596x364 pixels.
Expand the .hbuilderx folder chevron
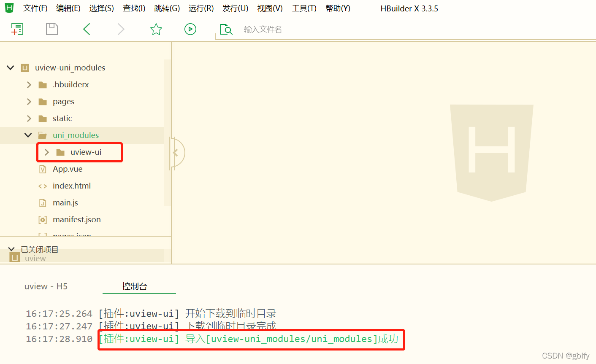tap(29, 85)
